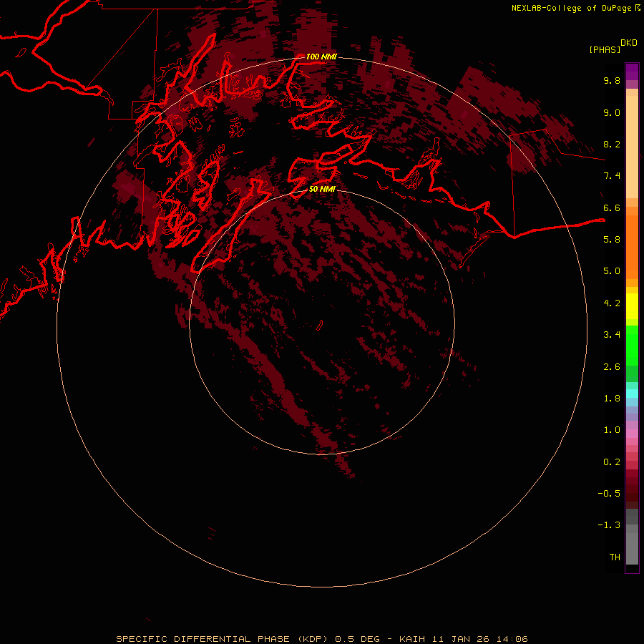This screenshot has width=644, height=644.
Task: Click the 4.2 value on the color scale
Action: tap(612, 303)
